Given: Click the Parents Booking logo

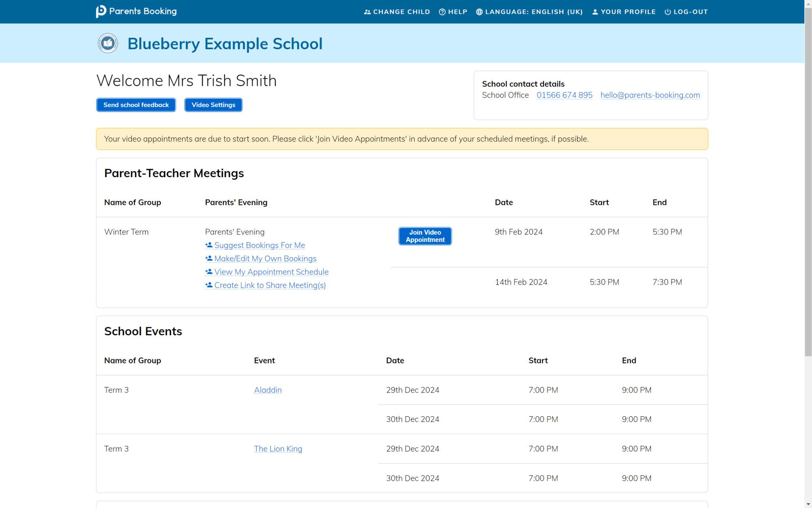Looking at the screenshot, I should (136, 11).
